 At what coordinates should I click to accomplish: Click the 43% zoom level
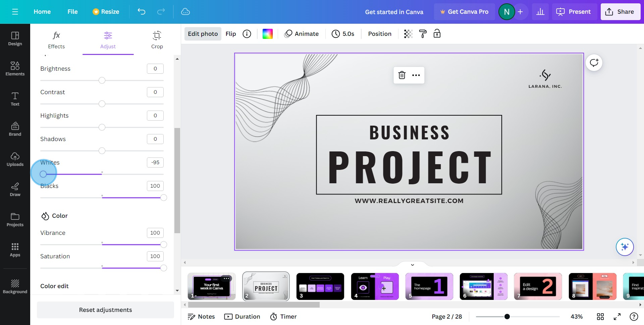pos(577,317)
